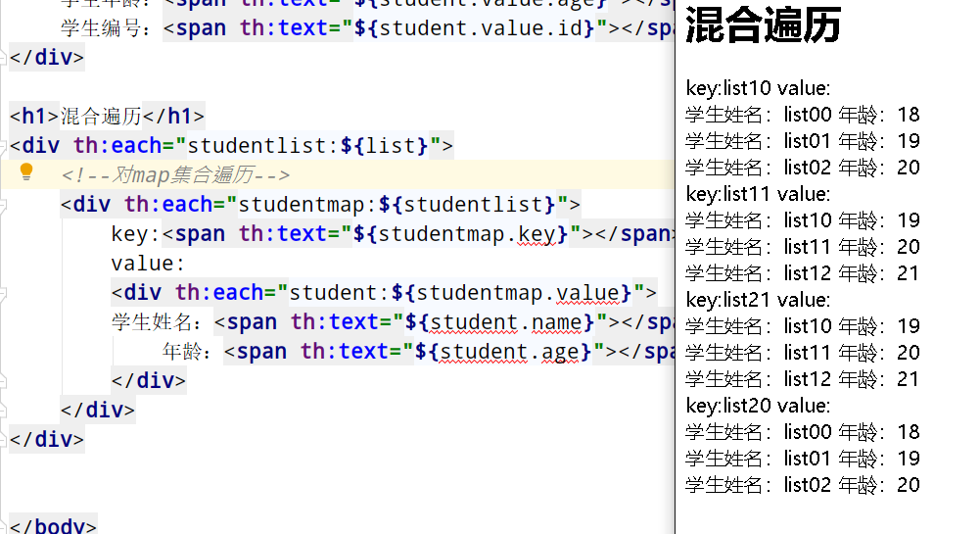Click the "student:${studentmap.value}" attribute value
Viewport: 980px width, 534px height.
pos(460,293)
